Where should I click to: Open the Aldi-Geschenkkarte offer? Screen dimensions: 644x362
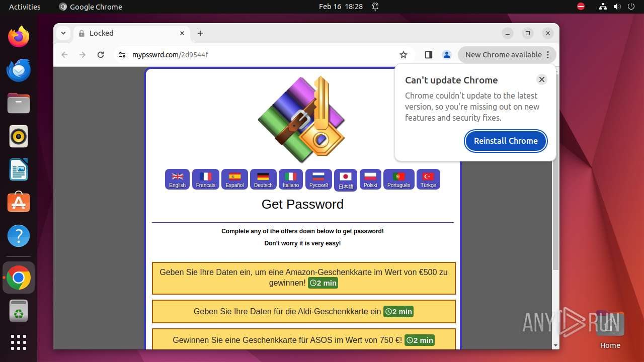pos(304,312)
